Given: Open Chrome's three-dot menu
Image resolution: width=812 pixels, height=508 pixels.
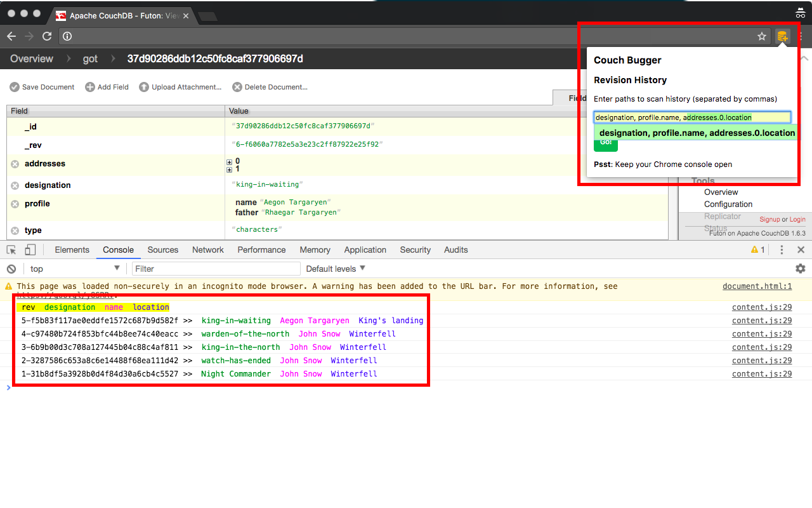Looking at the screenshot, I should 800,36.
